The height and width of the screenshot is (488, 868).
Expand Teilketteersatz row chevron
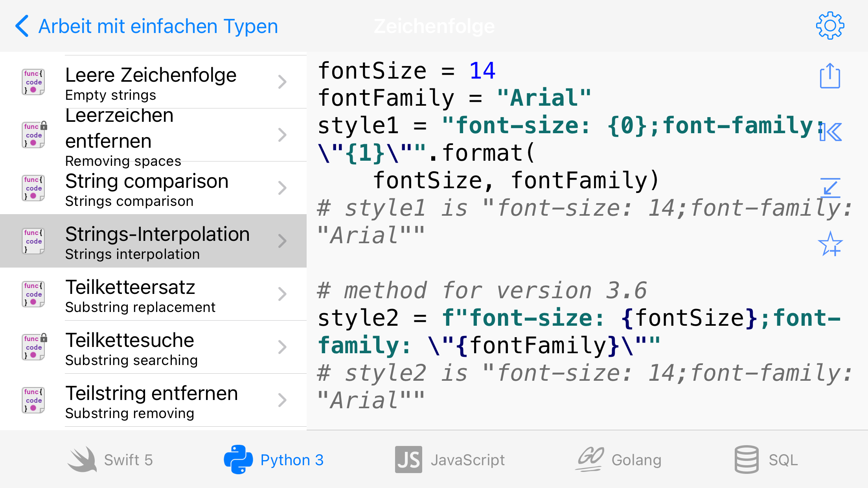point(282,294)
